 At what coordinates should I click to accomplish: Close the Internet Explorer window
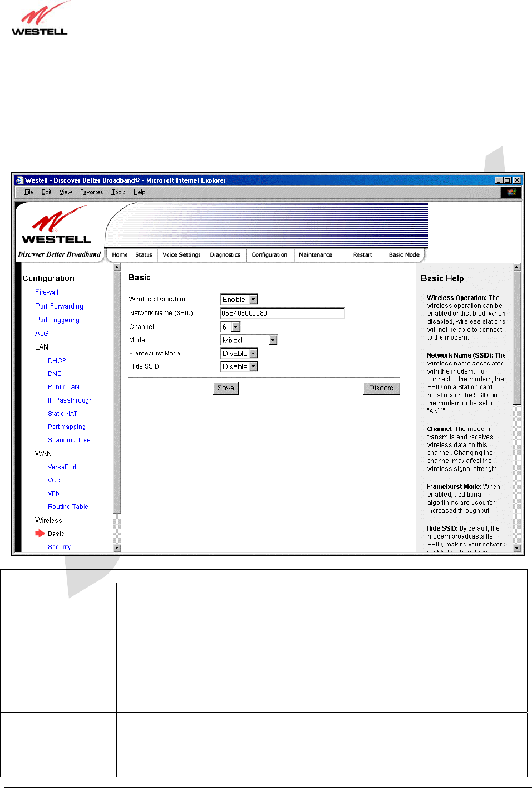[517, 180]
